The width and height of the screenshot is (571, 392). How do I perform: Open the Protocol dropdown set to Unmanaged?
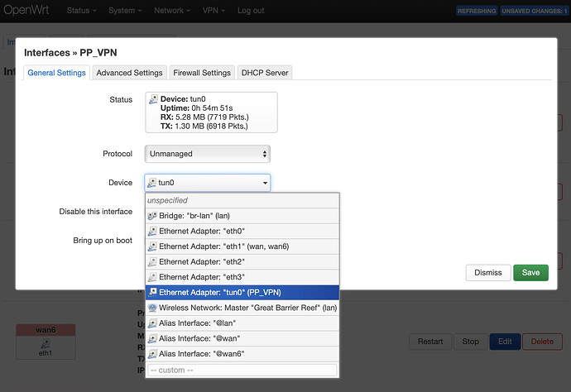click(207, 154)
